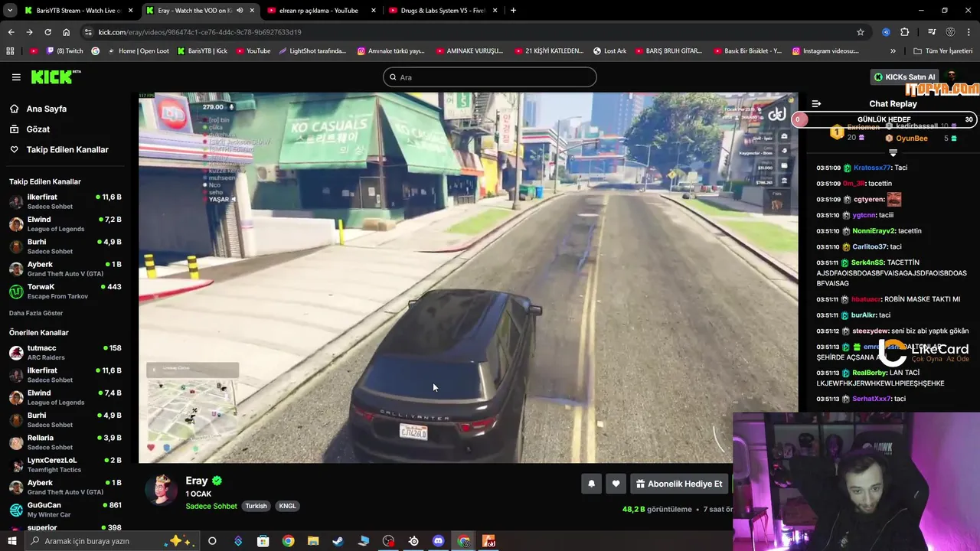Open ilkerfirat in followed channels list
Screen dimensions: 980x551
tap(65, 202)
